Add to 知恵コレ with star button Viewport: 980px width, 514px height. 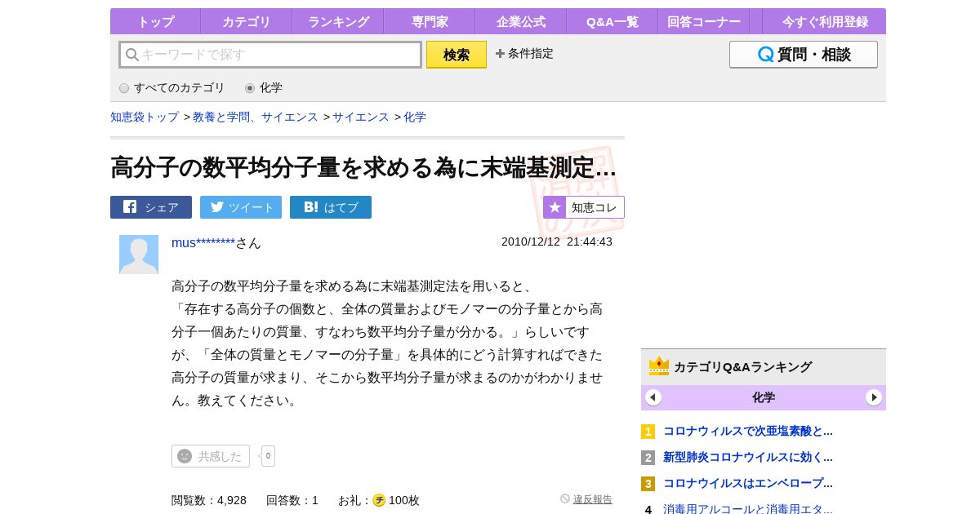point(584,207)
